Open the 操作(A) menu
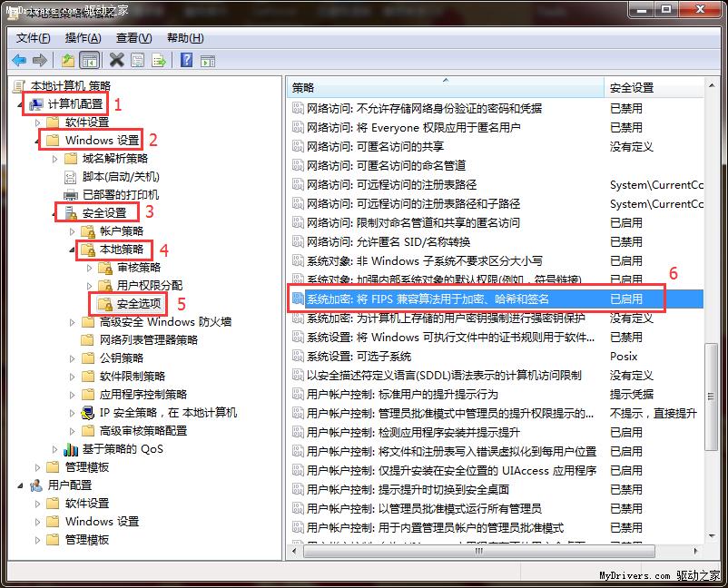This screenshot has height=588, width=728. (x=84, y=38)
